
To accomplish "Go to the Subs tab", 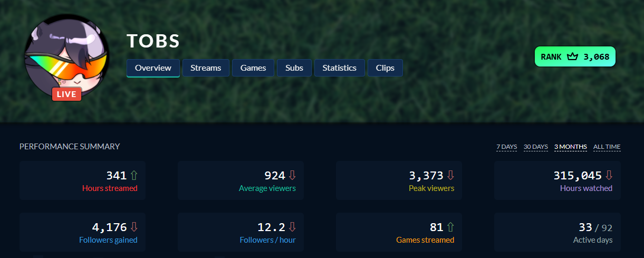I will 294,68.
